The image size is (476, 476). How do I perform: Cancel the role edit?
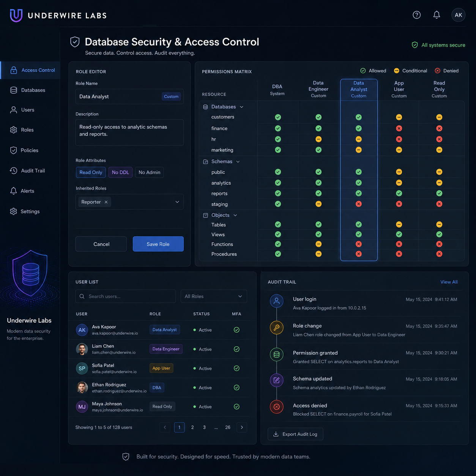pyautogui.click(x=101, y=244)
